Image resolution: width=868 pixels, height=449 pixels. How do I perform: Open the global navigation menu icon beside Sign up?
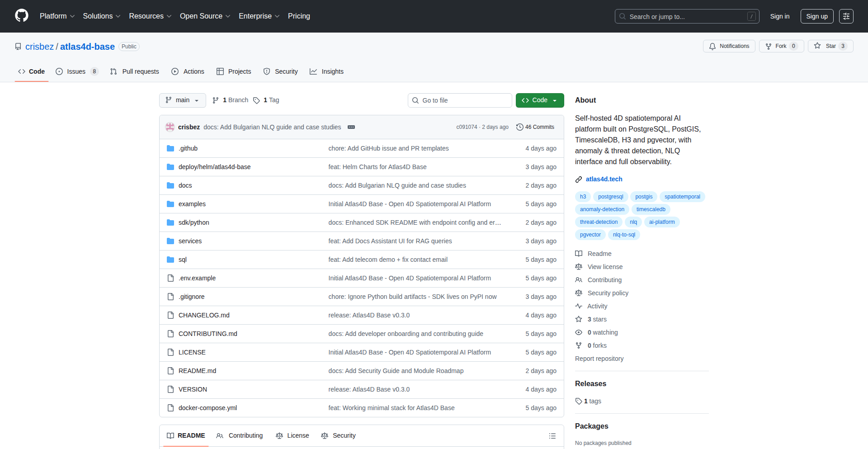click(846, 16)
